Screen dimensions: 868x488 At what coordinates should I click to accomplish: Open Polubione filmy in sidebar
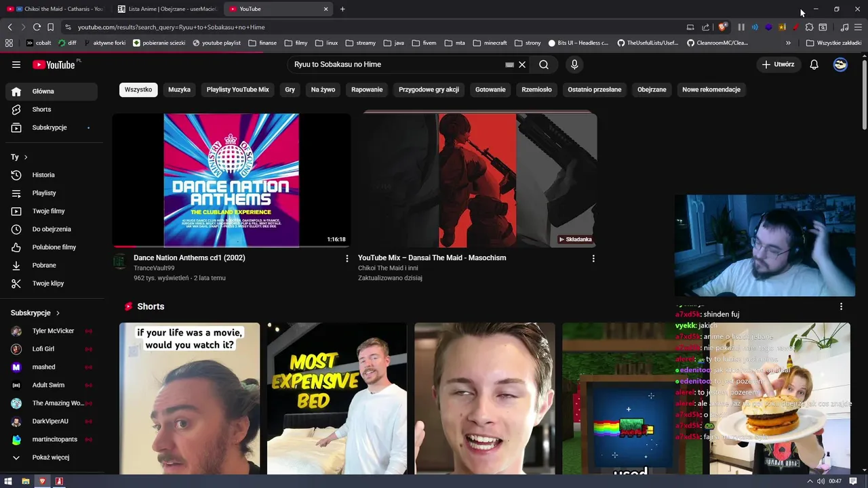pyautogui.click(x=52, y=247)
